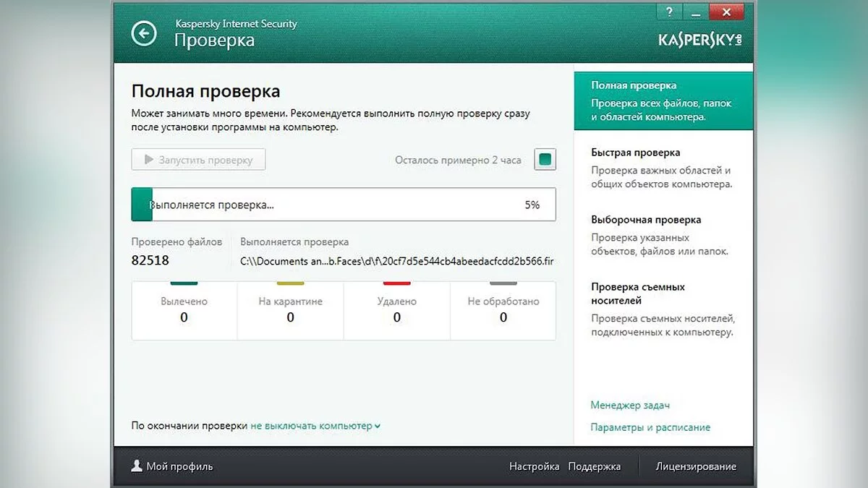Open Поддержка in the bottom bar
This screenshot has width=868, height=488.
coord(594,466)
